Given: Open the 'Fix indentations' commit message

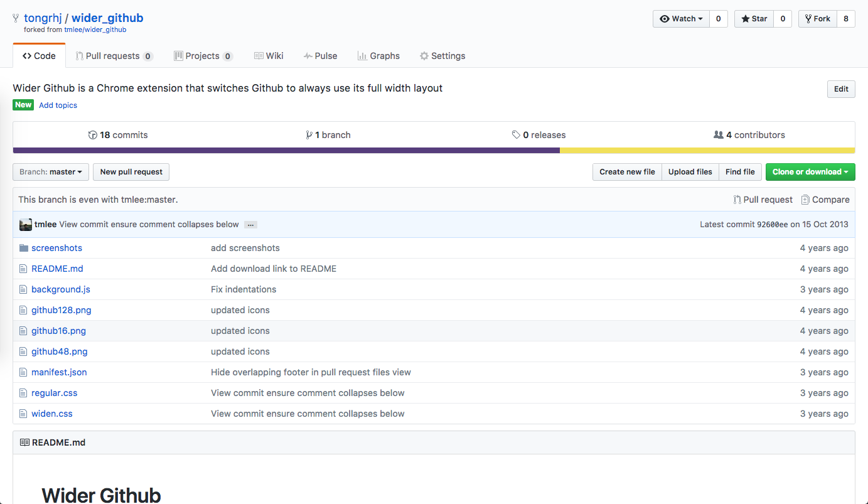Looking at the screenshot, I should pos(244,289).
